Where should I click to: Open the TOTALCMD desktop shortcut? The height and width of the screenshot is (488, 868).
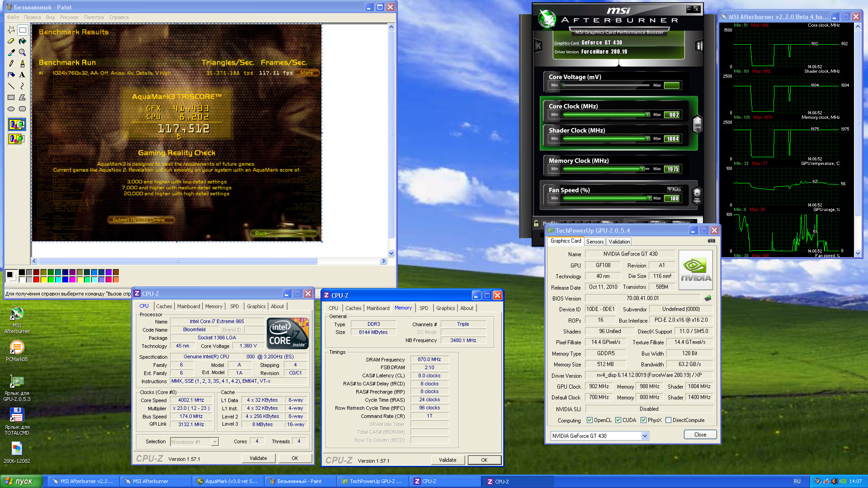(x=17, y=421)
